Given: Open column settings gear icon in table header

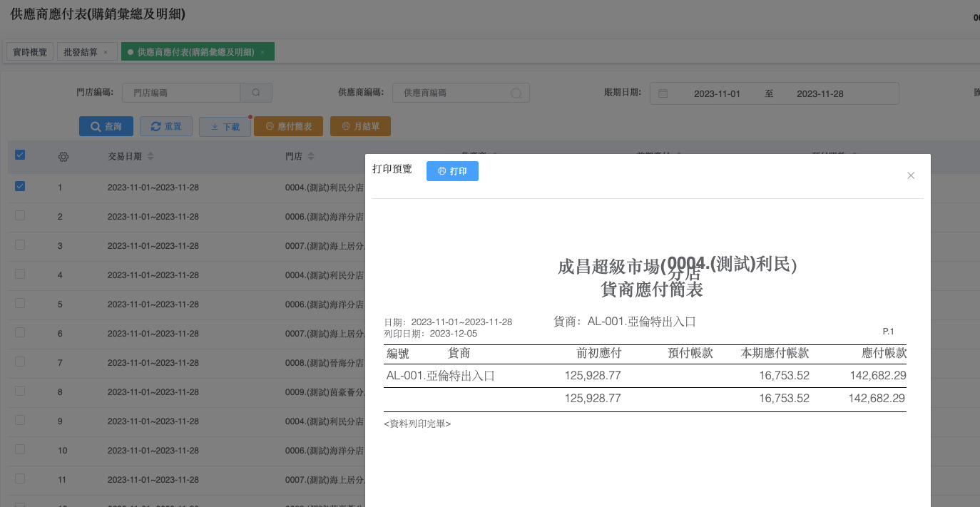Looking at the screenshot, I should click(x=63, y=156).
